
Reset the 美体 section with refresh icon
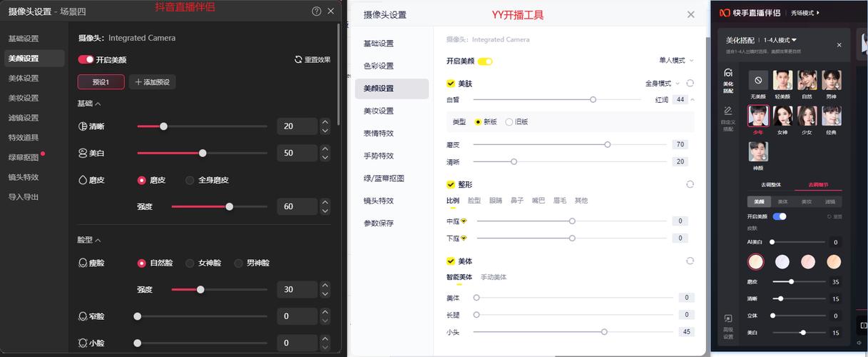pyautogui.click(x=690, y=261)
